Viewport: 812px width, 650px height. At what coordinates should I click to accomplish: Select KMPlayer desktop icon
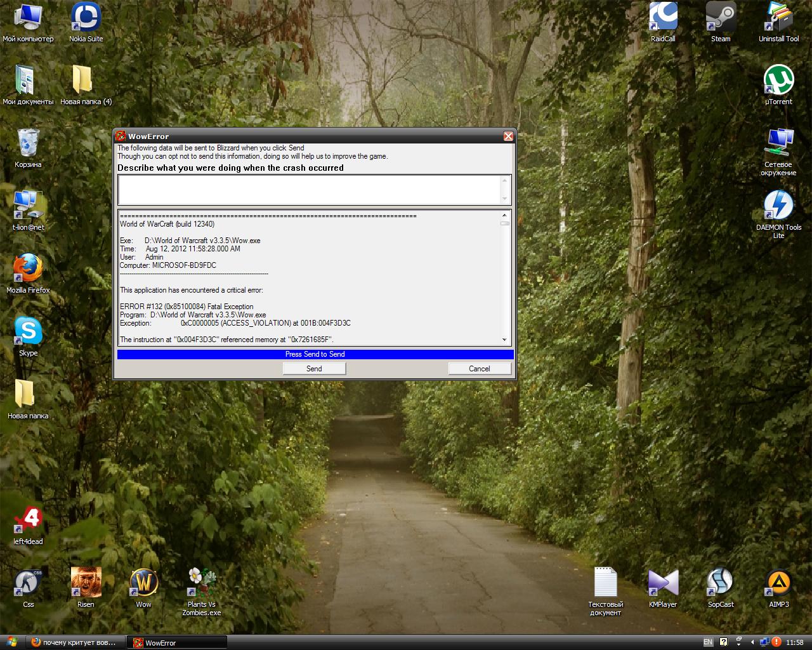(663, 588)
